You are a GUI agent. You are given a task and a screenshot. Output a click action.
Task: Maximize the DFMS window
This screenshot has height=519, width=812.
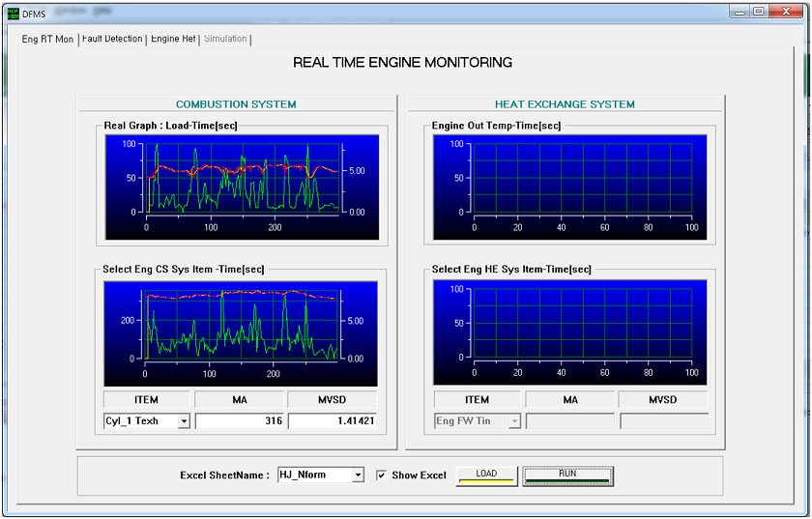759,12
